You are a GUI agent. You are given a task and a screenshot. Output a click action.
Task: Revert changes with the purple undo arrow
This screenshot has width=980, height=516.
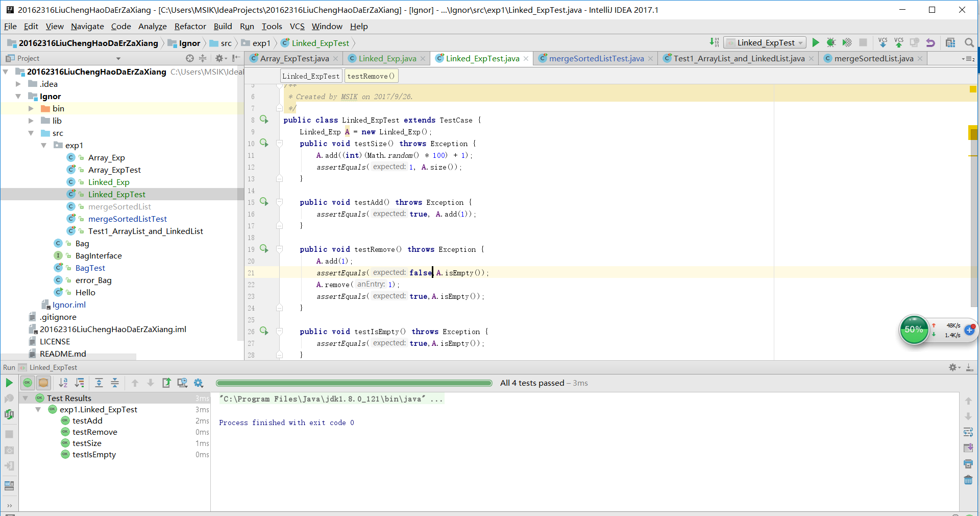click(930, 43)
